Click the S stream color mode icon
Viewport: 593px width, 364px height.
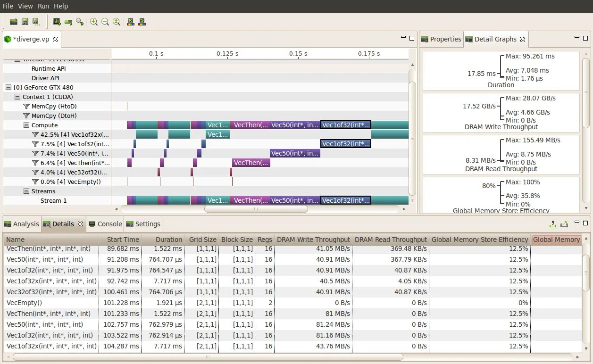[142, 22]
